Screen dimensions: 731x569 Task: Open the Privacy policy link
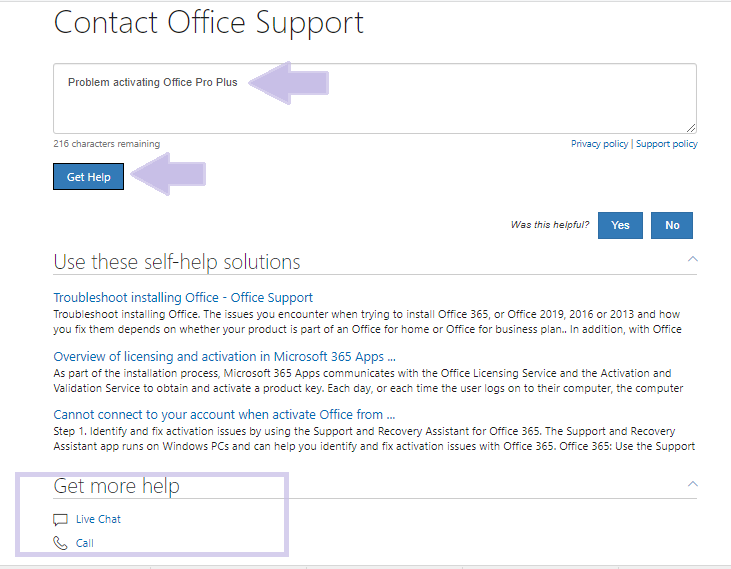tap(600, 144)
